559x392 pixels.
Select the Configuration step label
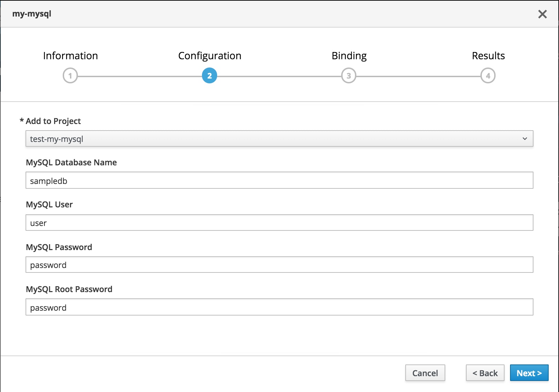(x=210, y=56)
